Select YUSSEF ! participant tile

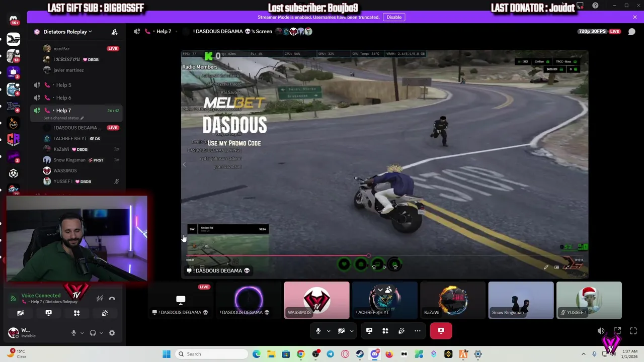(589, 300)
